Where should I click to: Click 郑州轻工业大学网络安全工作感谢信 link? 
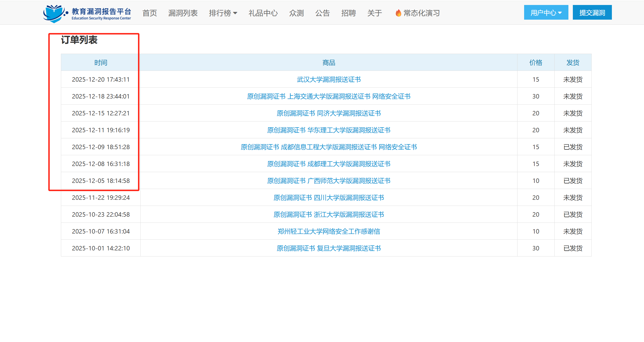[329, 232]
